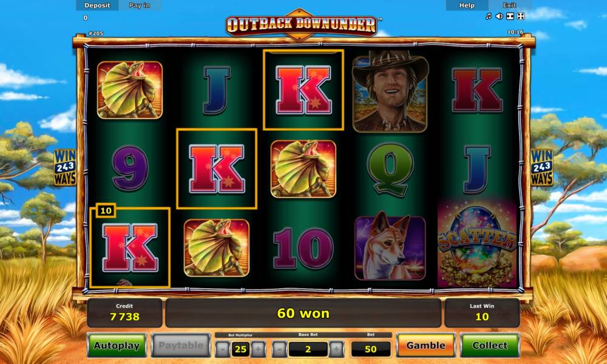Image resolution: width=607 pixels, height=364 pixels.
Task: Click the outback man symbol
Action: click(390, 91)
